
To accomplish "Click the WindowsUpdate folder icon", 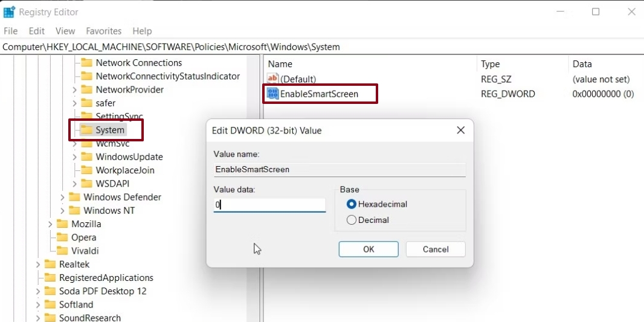I will [x=86, y=157].
